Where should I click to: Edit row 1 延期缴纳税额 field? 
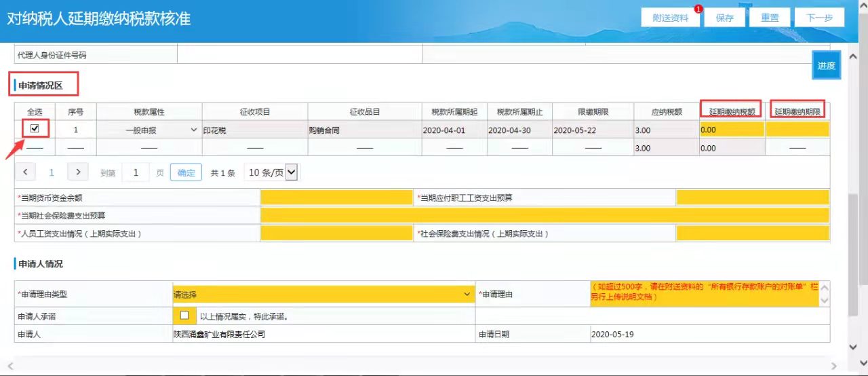tap(732, 129)
